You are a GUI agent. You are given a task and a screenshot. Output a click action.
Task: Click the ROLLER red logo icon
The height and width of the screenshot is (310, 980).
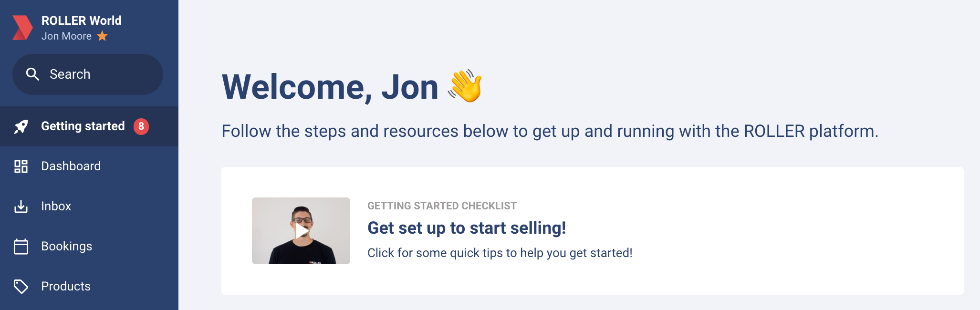tap(22, 28)
